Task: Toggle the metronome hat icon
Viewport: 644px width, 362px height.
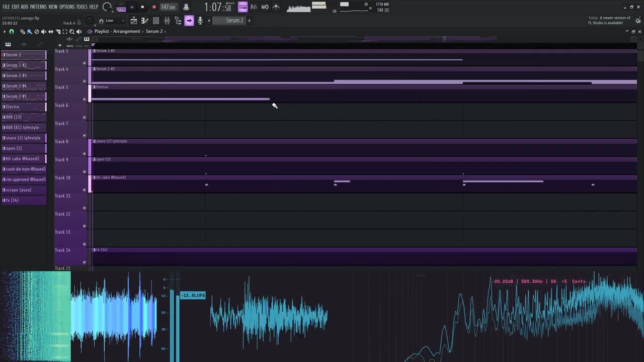Action: click(x=186, y=7)
